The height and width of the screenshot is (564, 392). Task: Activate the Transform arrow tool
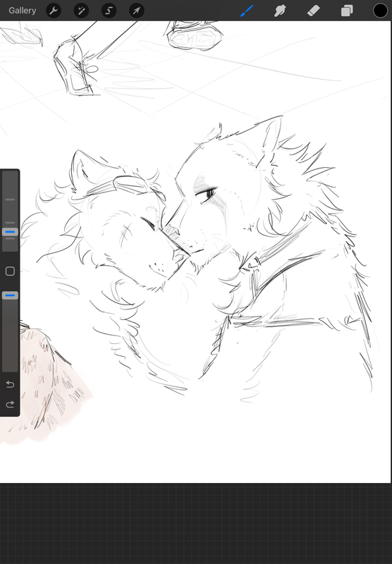[x=137, y=11]
